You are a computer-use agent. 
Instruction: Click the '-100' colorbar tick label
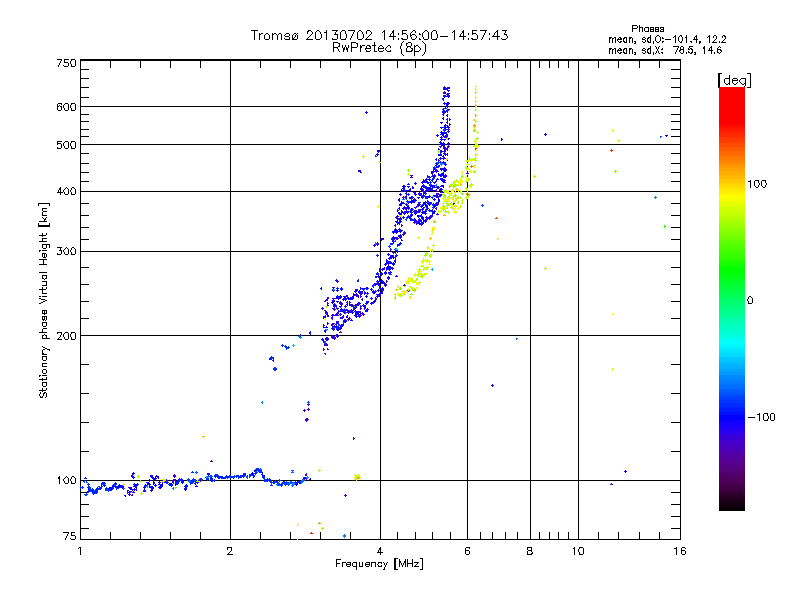click(x=761, y=417)
